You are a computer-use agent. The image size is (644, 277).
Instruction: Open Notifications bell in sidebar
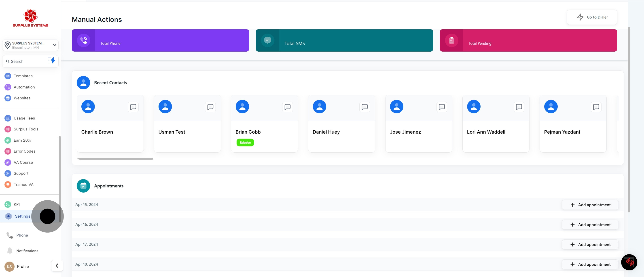[x=10, y=251]
